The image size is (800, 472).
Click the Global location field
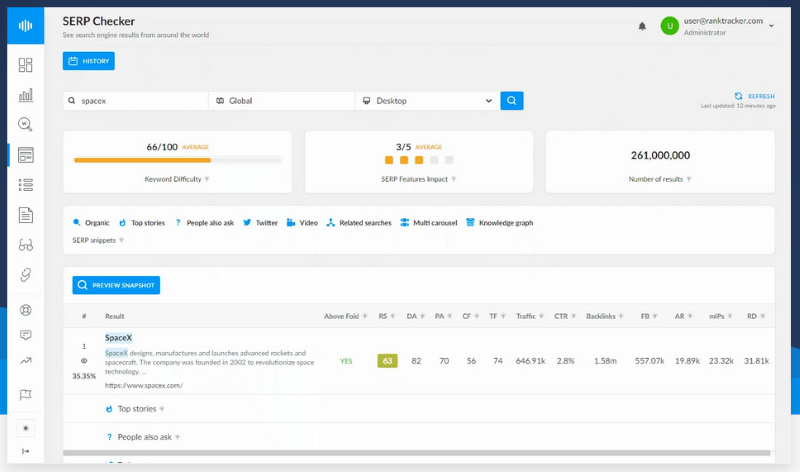point(282,101)
